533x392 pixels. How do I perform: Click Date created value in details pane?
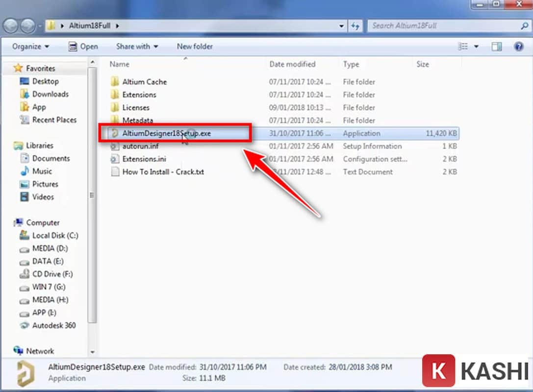pyautogui.click(x=360, y=367)
